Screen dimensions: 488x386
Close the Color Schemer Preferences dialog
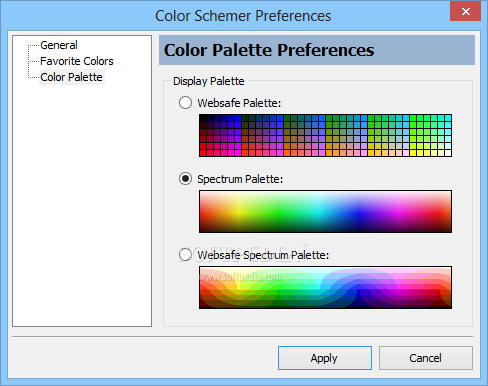(466, 12)
